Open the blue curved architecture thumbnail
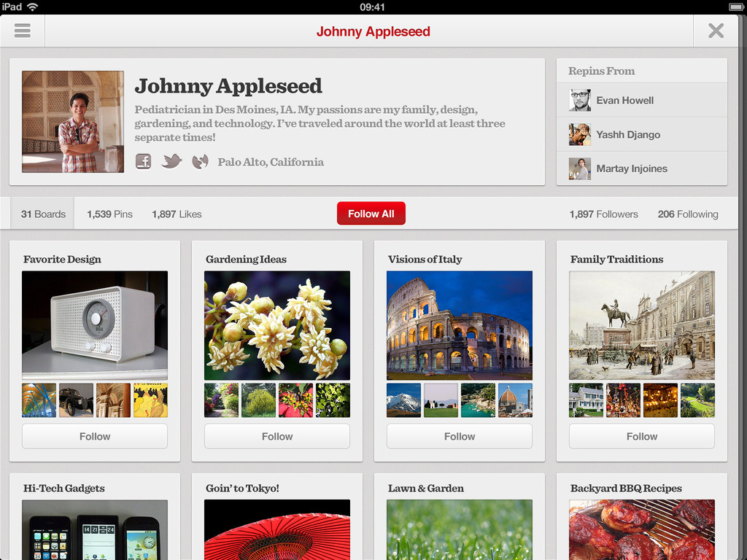Screen dimensions: 747x560 click(x=39, y=400)
